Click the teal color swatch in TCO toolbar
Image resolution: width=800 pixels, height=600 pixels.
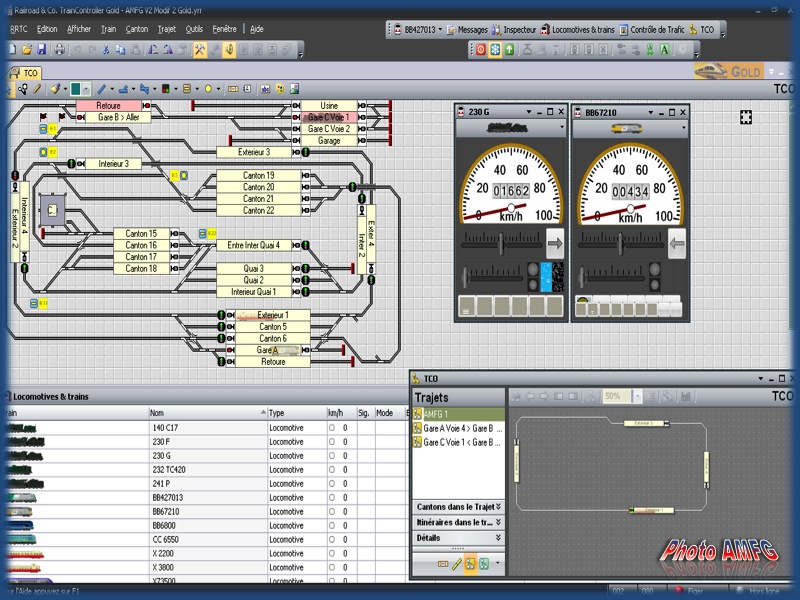pos(76,89)
